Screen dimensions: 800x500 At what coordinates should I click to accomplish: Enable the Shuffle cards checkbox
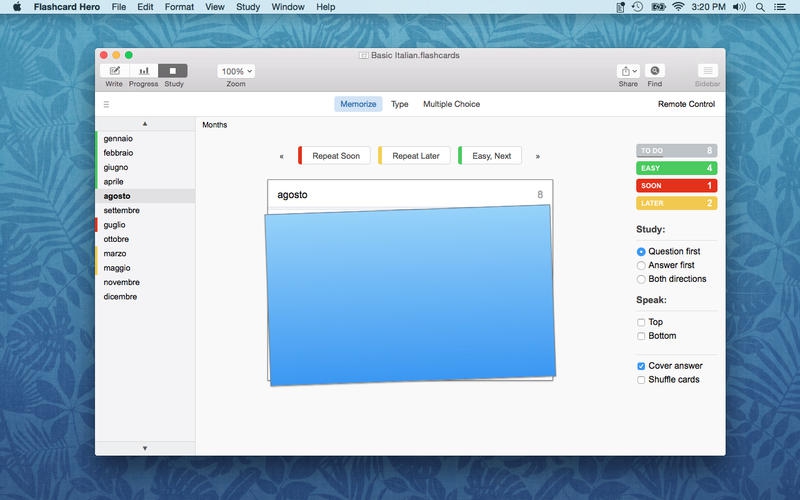coord(641,380)
